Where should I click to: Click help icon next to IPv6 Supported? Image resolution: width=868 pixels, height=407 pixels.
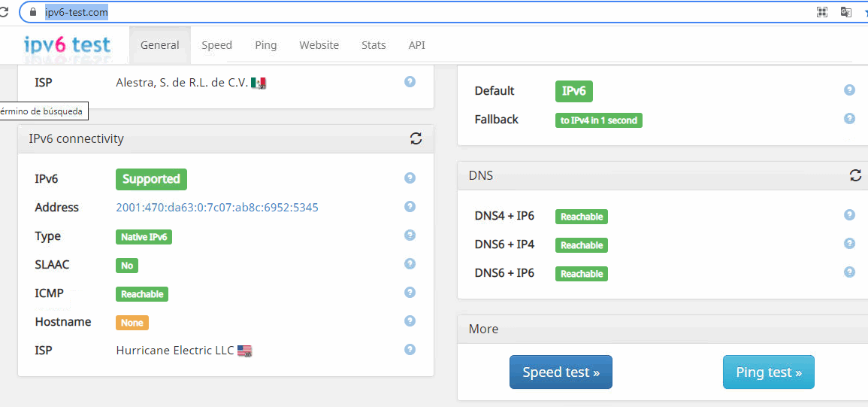pos(410,178)
